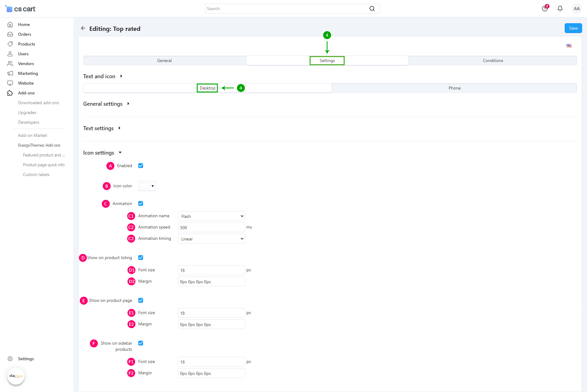Open the VIVAshop round logo badge

(x=16, y=376)
